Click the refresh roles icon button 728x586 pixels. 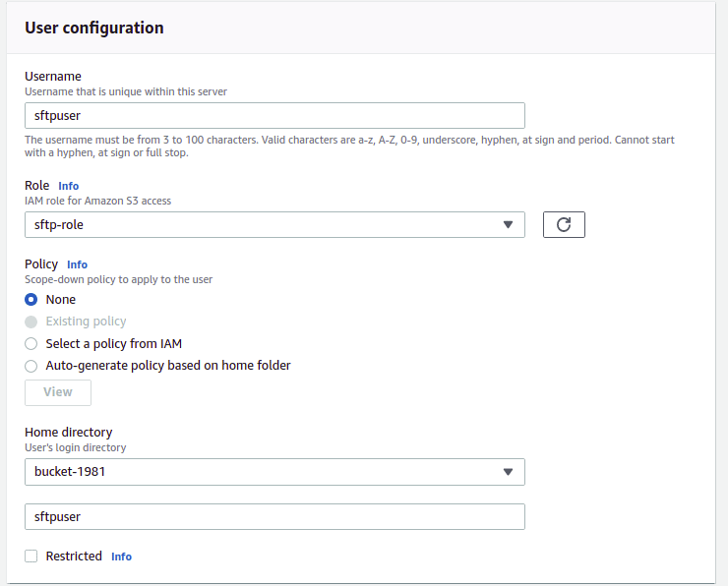click(x=564, y=224)
